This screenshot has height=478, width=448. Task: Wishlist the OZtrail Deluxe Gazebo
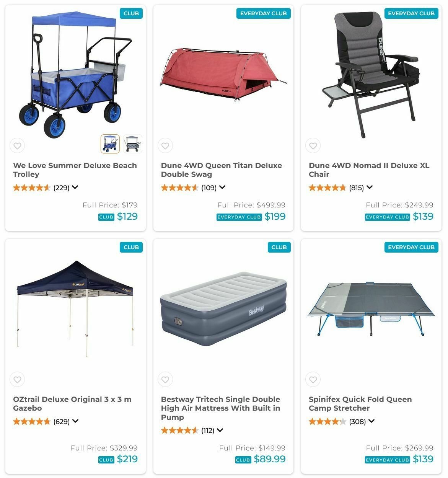click(17, 380)
